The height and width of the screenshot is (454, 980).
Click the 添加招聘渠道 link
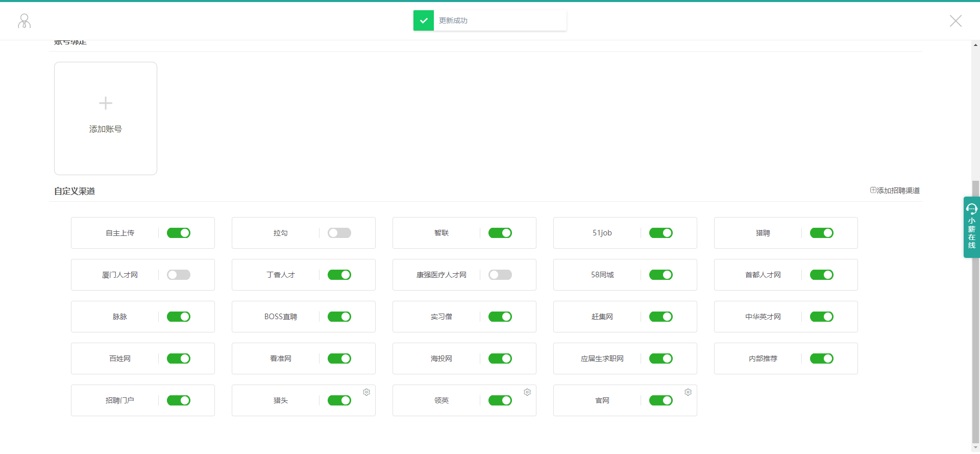(x=895, y=190)
